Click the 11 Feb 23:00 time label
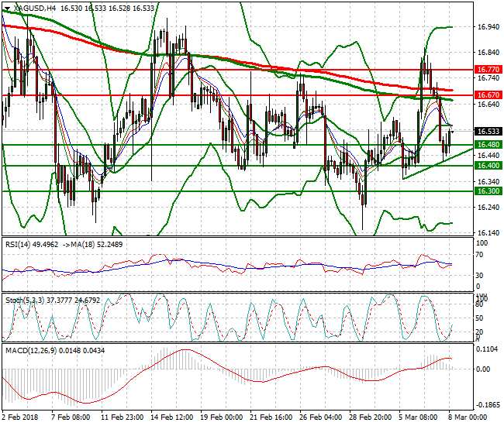 [x=123, y=417]
